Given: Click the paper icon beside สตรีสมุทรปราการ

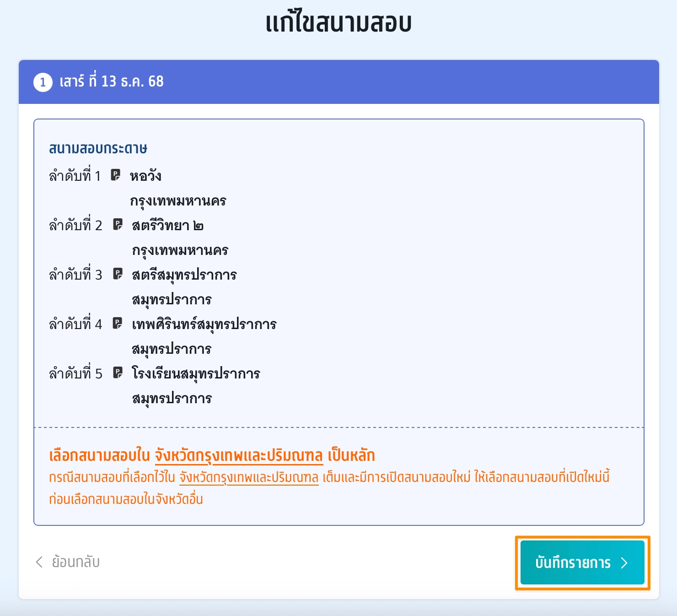Looking at the screenshot, I should click(x=118, y=274).
